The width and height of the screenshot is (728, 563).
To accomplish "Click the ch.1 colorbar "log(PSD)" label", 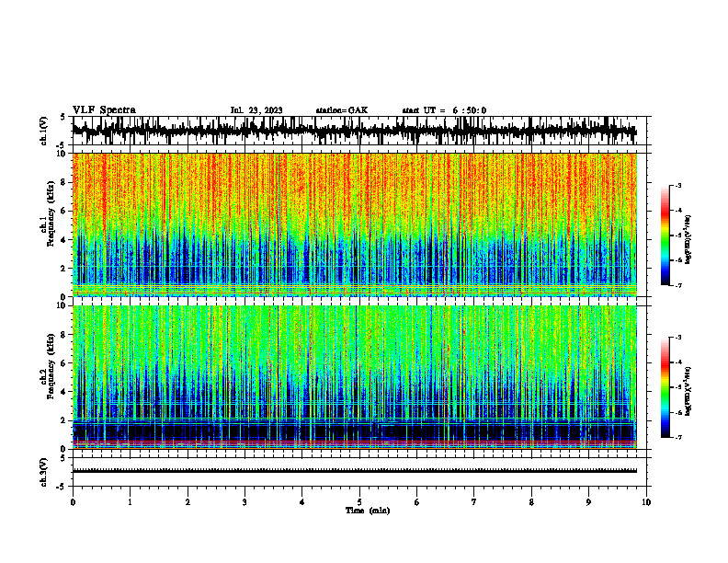I will coord(688,239).
